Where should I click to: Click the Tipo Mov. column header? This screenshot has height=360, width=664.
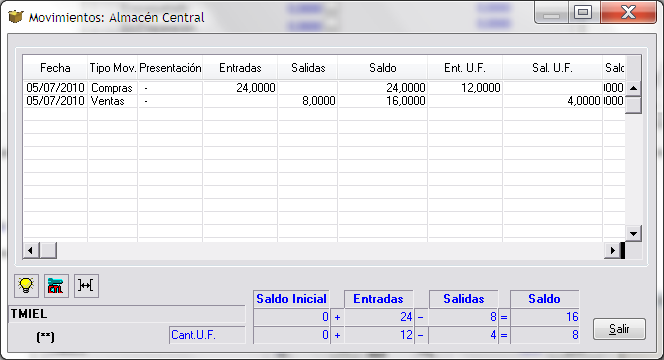pos(113,68)
